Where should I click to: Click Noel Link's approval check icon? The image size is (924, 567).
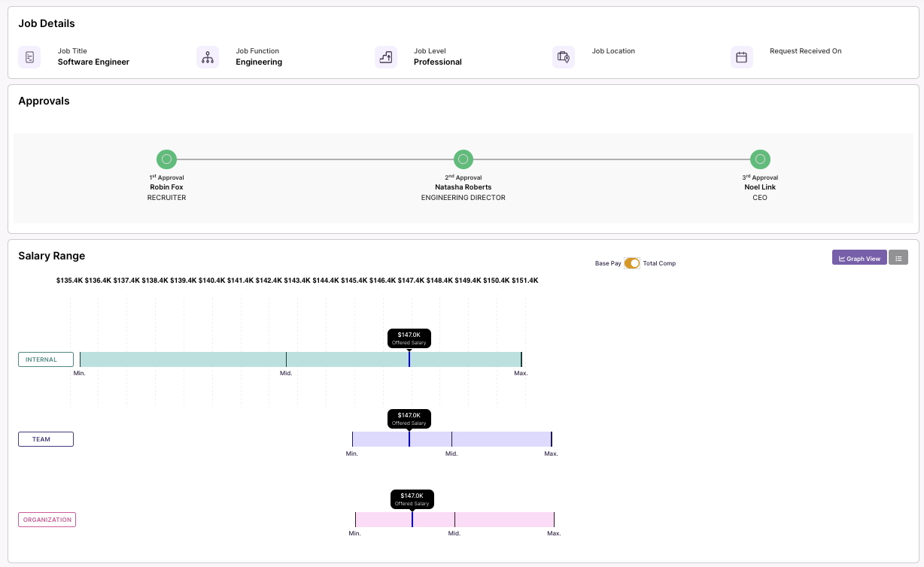coord(760,159)
